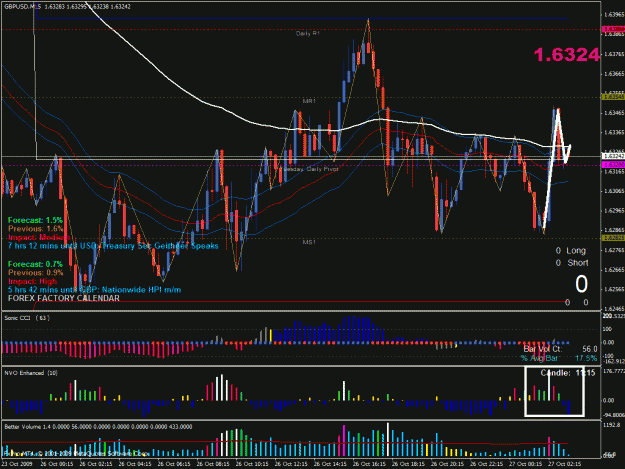Click the 1.62565 price scale value

pyautogui.click(x=614, y=289)
